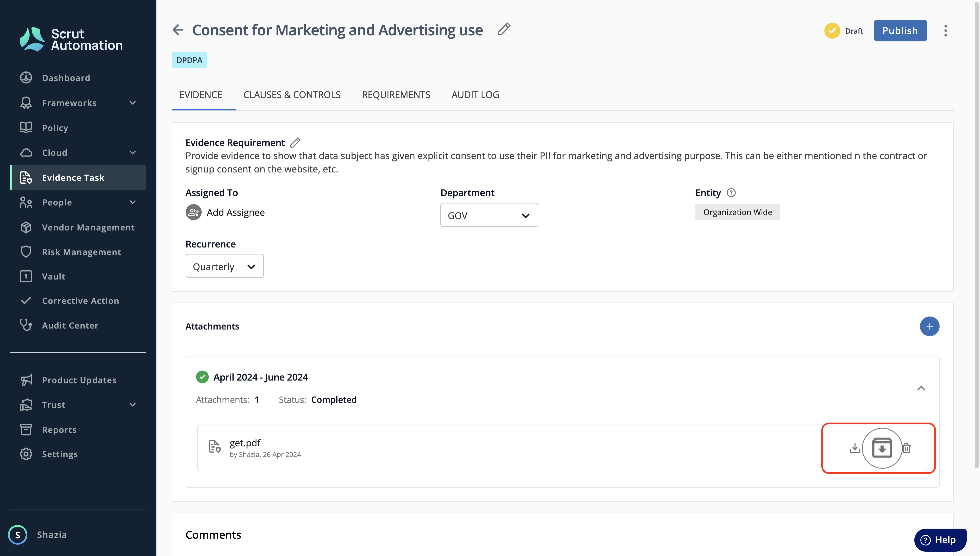Click the Attachments section heading
Screen dimensions: 980x556
point(212,326)
